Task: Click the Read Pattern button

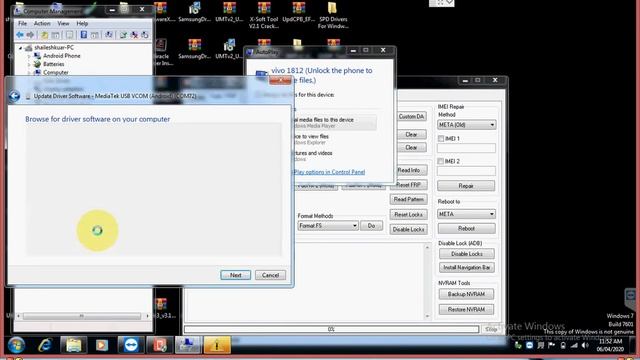Action: tap(409, 200)
